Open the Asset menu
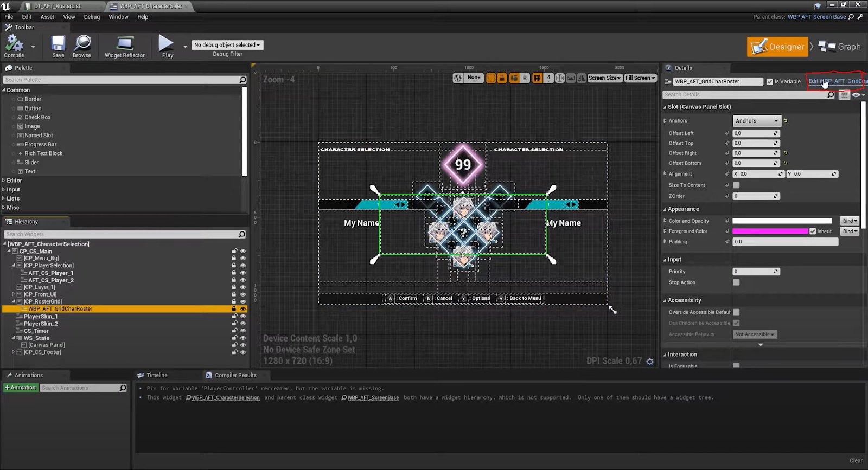 [47, 17]
